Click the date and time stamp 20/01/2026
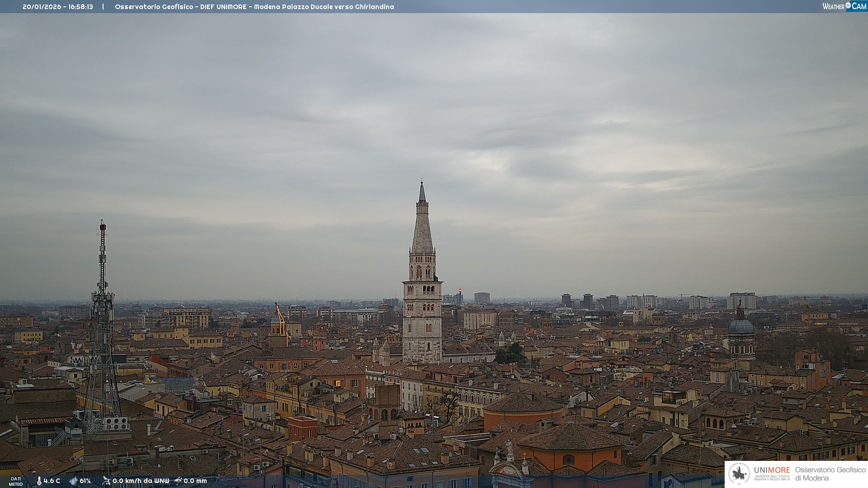This screenshot has height=488, width=868. click(x=58, y=7)
